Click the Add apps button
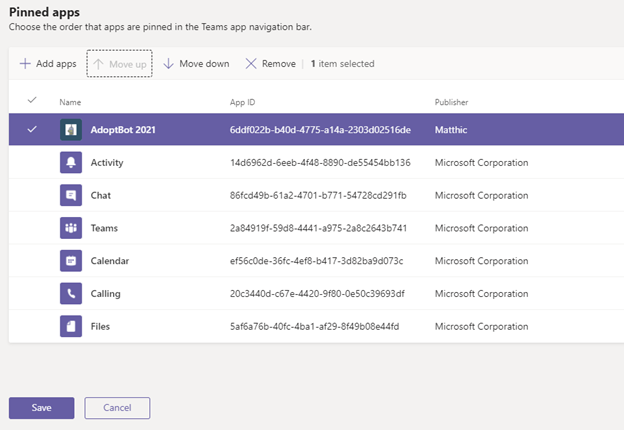Viewport: 624px width, 430px height. click(48, 64)
